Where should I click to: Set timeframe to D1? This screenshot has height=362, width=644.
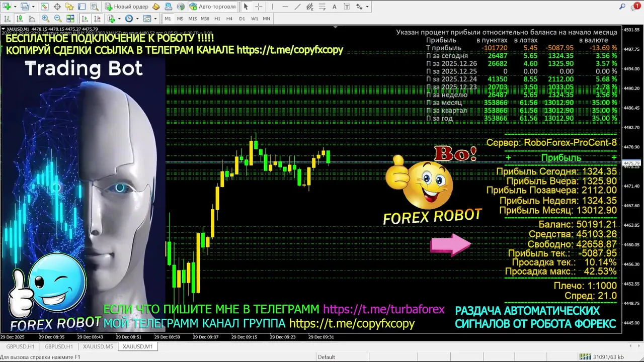click(x=242, y=19)
